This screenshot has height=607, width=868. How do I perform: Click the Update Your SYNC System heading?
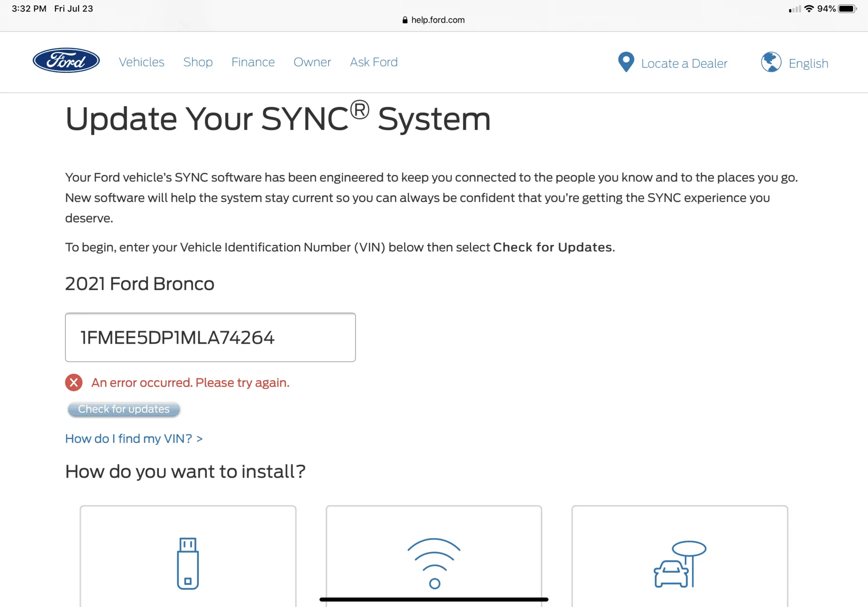point(278,118)
